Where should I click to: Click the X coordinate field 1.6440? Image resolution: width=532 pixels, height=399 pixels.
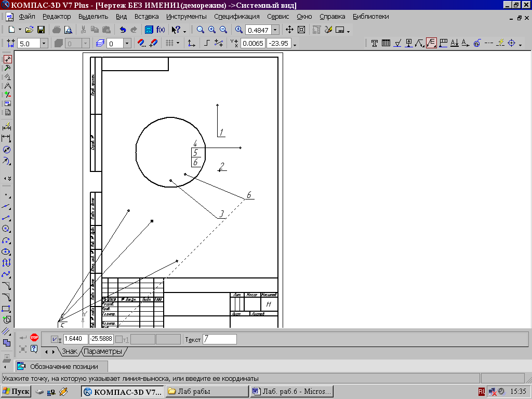pyautogui.click(x=76, y=339)
